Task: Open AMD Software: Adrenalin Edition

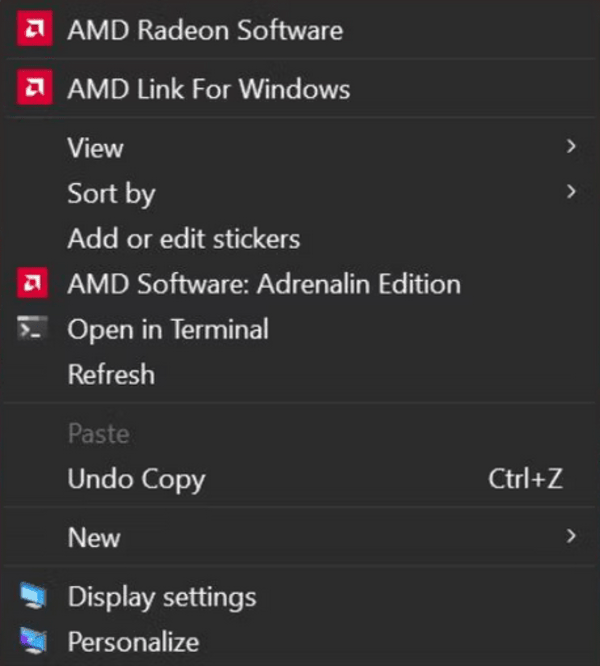Action: (300, 283)
